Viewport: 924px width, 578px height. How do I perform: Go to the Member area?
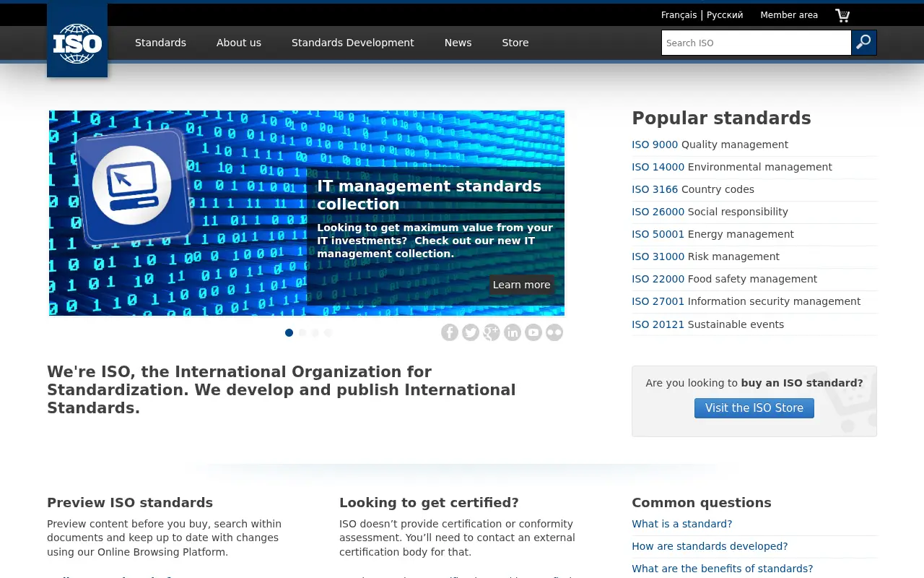coord(789,14)
